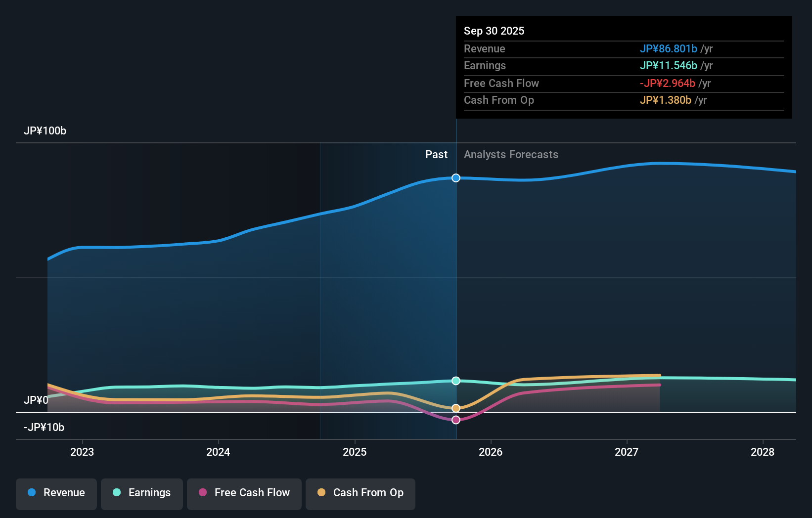Click the 2028 axis label
The image size is (812, 518).
pos(763,452)
